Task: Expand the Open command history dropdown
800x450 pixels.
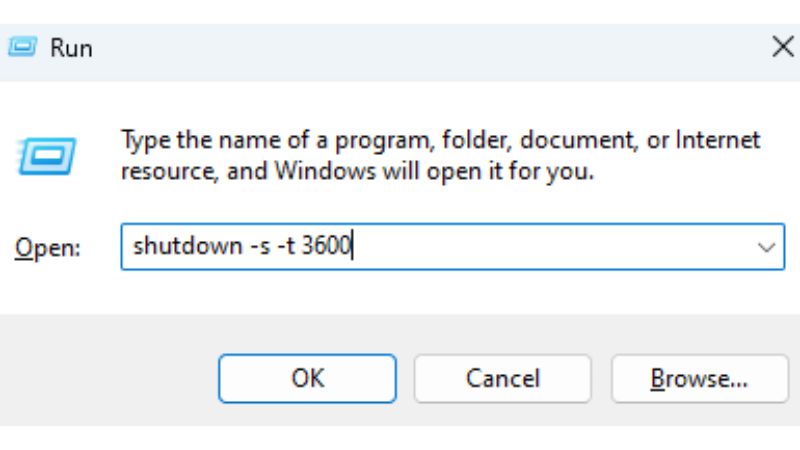Action: 767,247
